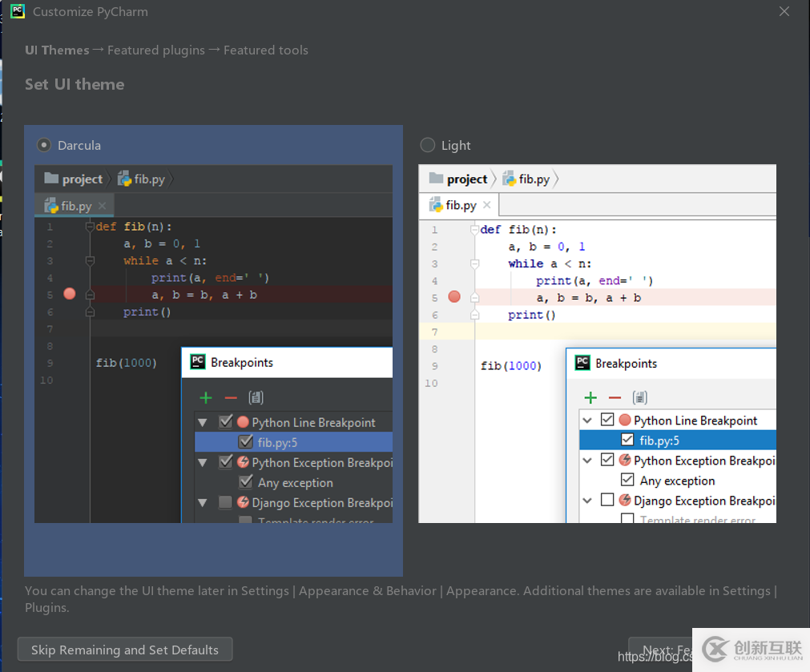Select Any exception row text in Light Breakpoints list
This screenshot has width=810, height=672.
pos(677,481)
